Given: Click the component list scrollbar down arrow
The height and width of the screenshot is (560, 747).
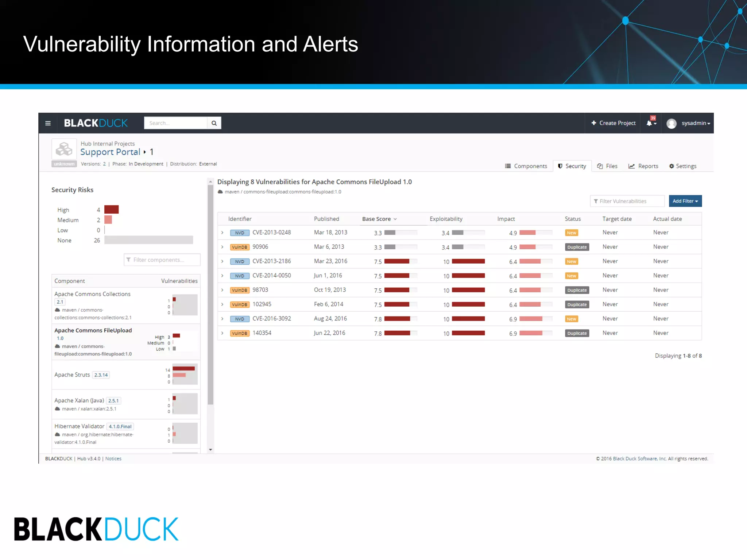Looking at the screenshot, I should (210, 450).
